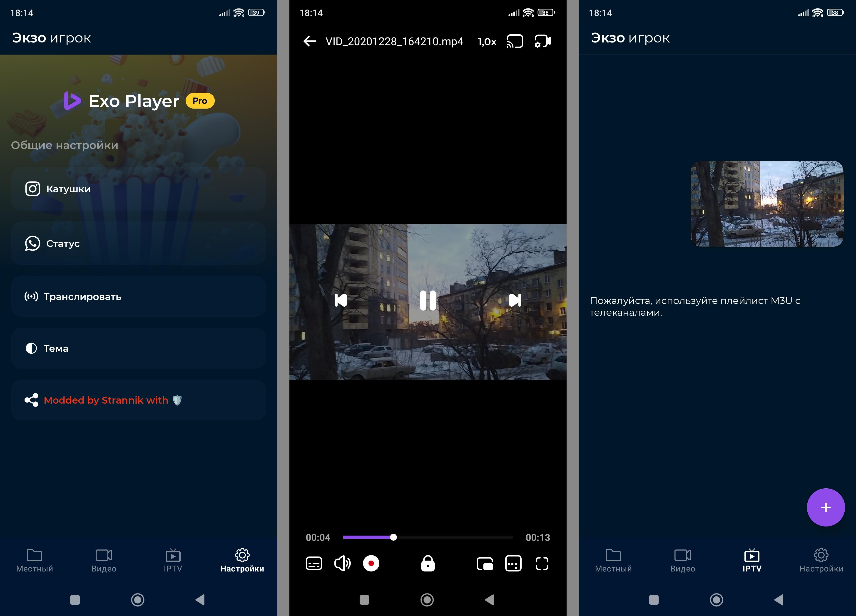Skip to the next video
The image size is (856, 616).
(x=515, y=301)
